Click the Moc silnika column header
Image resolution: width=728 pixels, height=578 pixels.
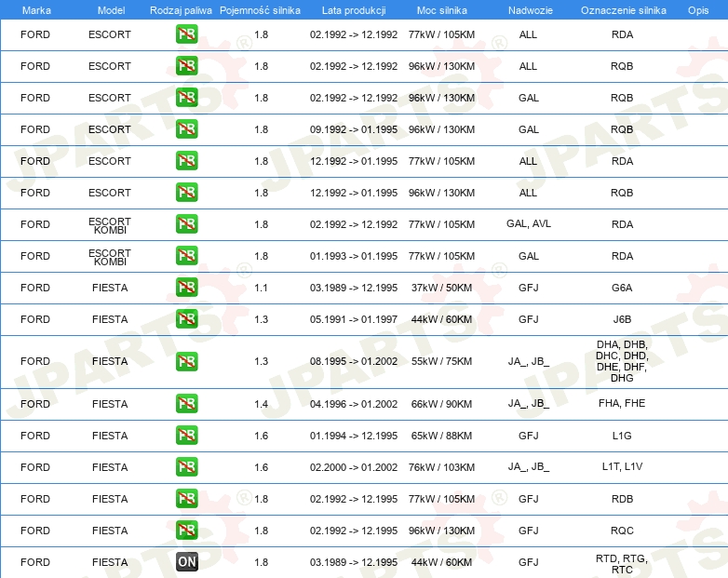pyautogui.click(x=442, y=10)
